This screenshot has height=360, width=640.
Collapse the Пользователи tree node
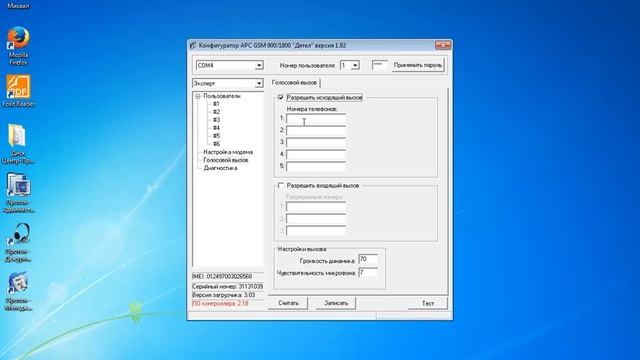pos(198,96)
